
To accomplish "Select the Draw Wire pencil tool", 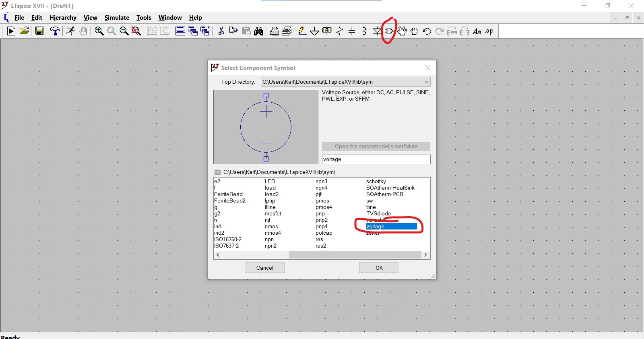I will [302, 31].
